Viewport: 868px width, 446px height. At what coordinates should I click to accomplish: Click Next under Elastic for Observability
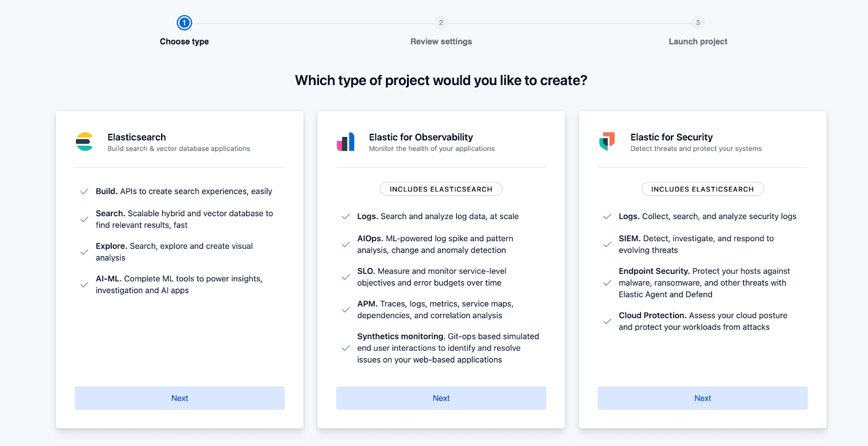click(441, 398)
